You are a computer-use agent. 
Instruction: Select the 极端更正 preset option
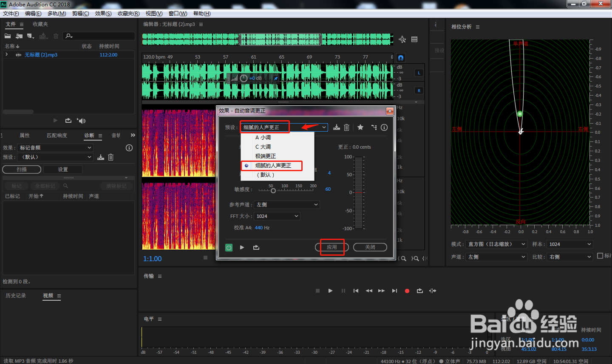278,156
